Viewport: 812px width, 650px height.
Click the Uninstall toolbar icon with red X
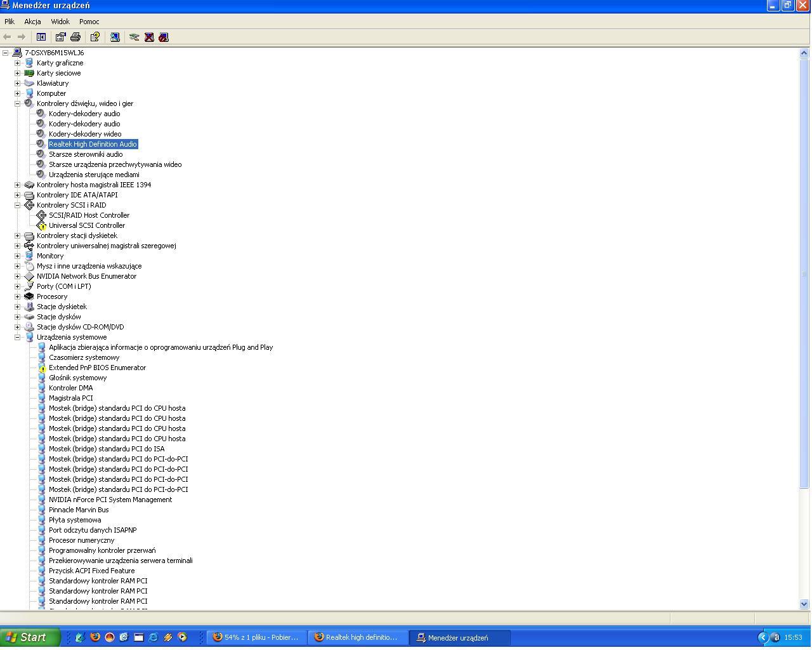pos(149,37)
